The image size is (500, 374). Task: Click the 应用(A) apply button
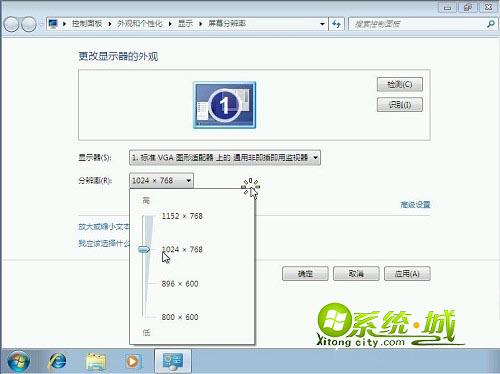[407, 274]
